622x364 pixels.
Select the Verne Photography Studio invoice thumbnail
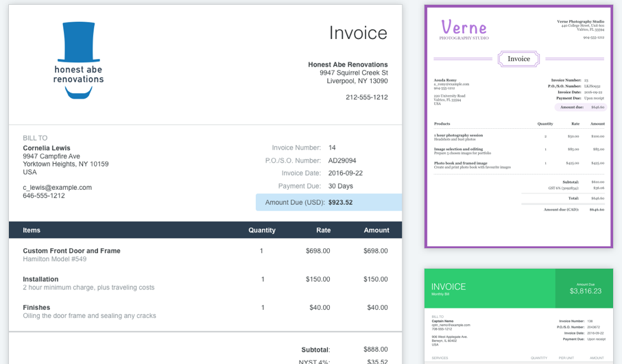coord(518,127)
